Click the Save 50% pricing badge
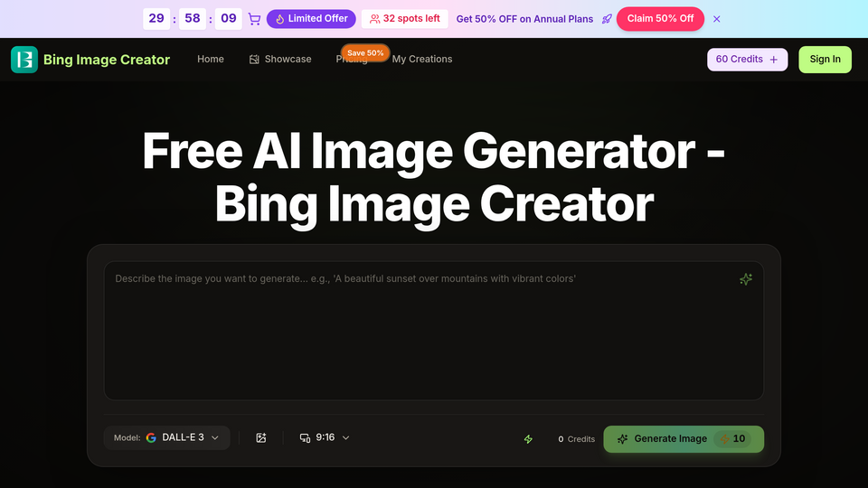 [365, 53]
